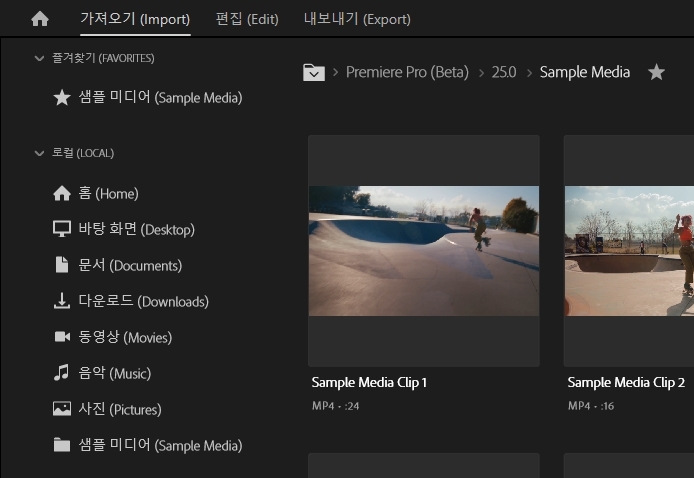The height and width of the screenshot is (478, 694).
Task: Click the MP4 · :16 info text
Action: pos(591,406)
